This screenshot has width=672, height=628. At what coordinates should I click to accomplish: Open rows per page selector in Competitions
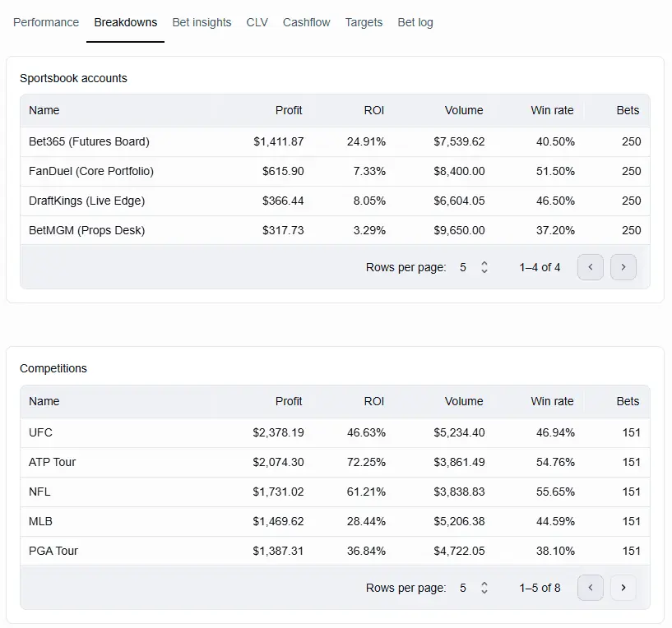(474, 588)
